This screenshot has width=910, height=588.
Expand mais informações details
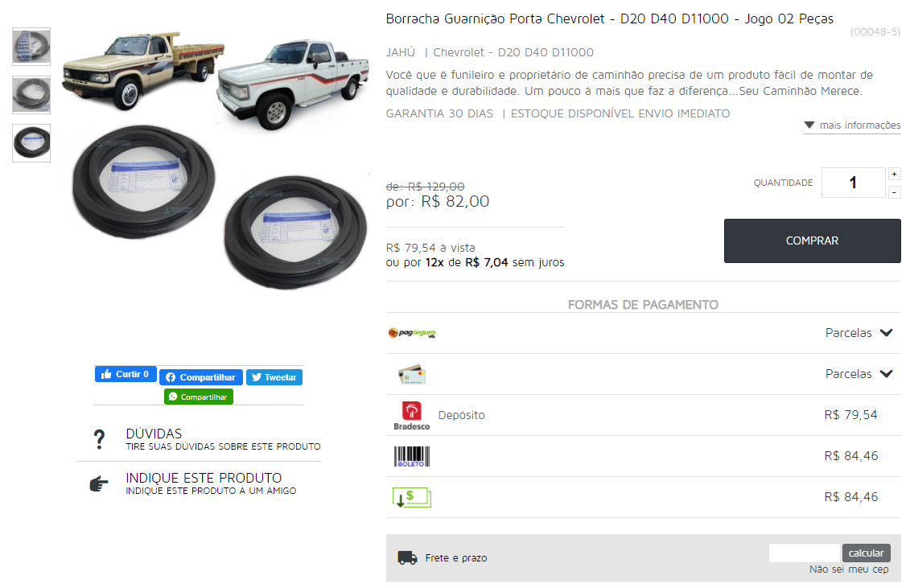click(x=852, y=125)
